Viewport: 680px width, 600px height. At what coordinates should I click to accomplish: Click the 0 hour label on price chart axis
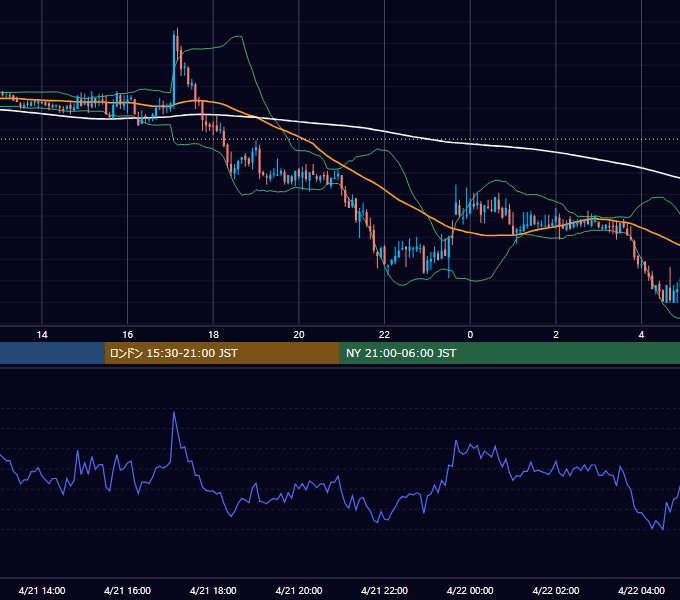[x=470, y=335]
